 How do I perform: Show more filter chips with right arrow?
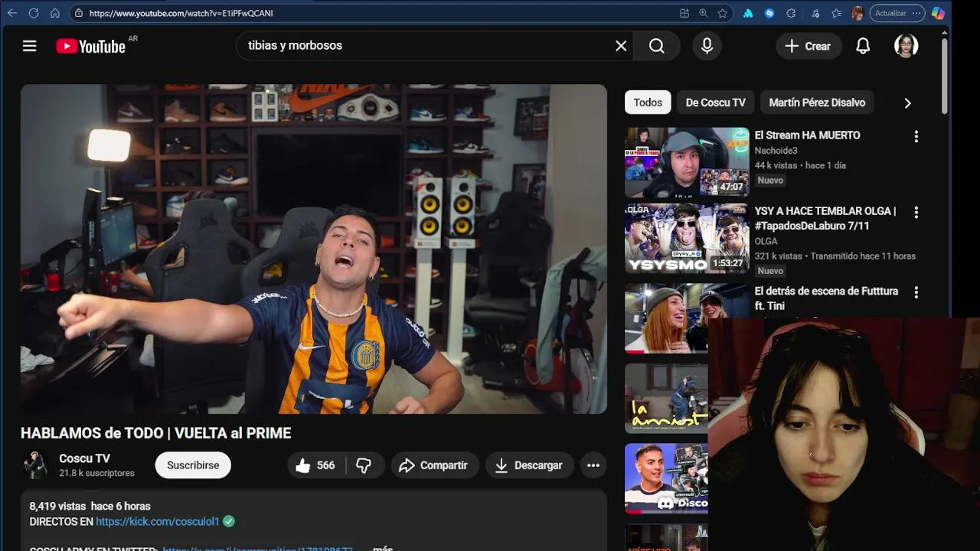click(907, 103)
